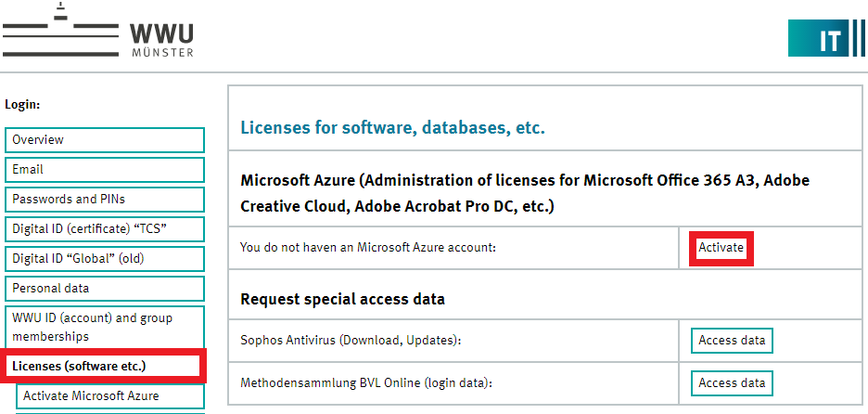Open the Overview menu item
The height and width of the screenshot is (414, 868).
tap(104, 140)
